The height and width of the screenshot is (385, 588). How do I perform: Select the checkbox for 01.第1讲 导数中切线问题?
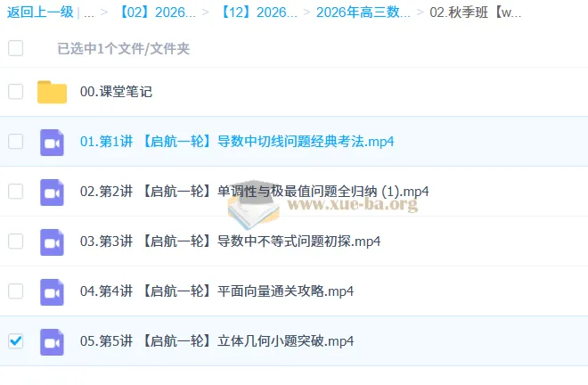pos(15,142)
